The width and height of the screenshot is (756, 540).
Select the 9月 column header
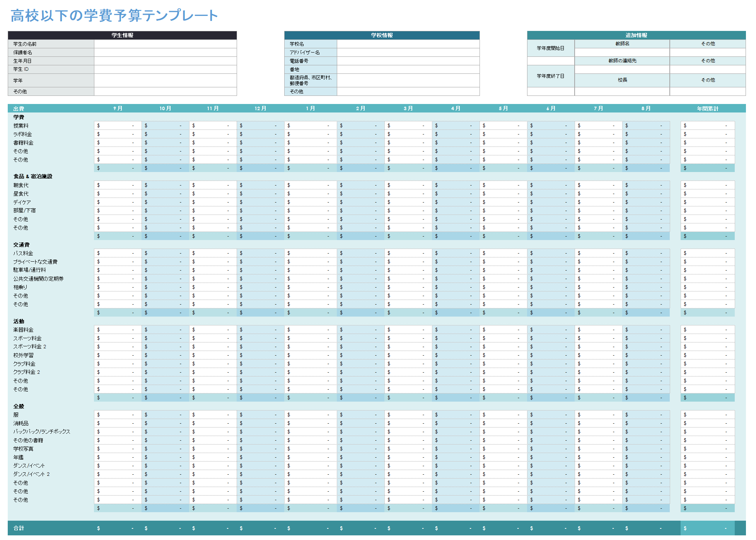tap(118, 108)
